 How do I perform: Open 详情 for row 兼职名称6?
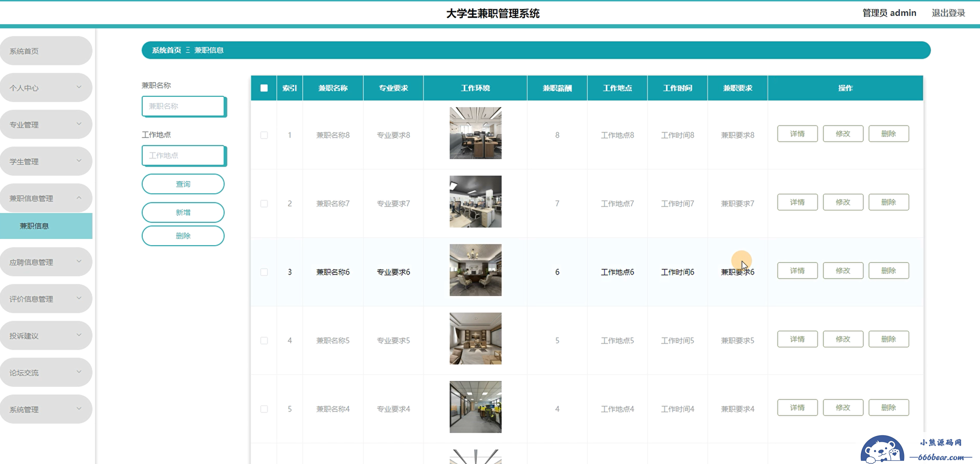[x=797, y=271]
